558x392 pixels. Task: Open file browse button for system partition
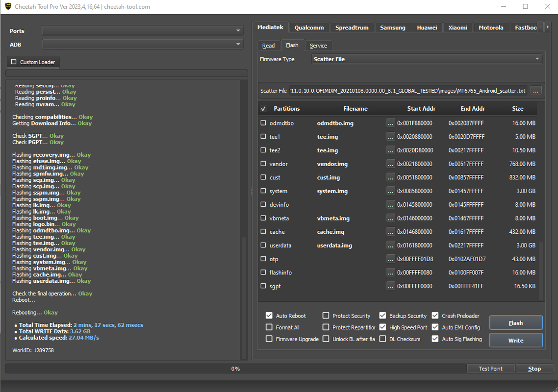tap(390, 191)
